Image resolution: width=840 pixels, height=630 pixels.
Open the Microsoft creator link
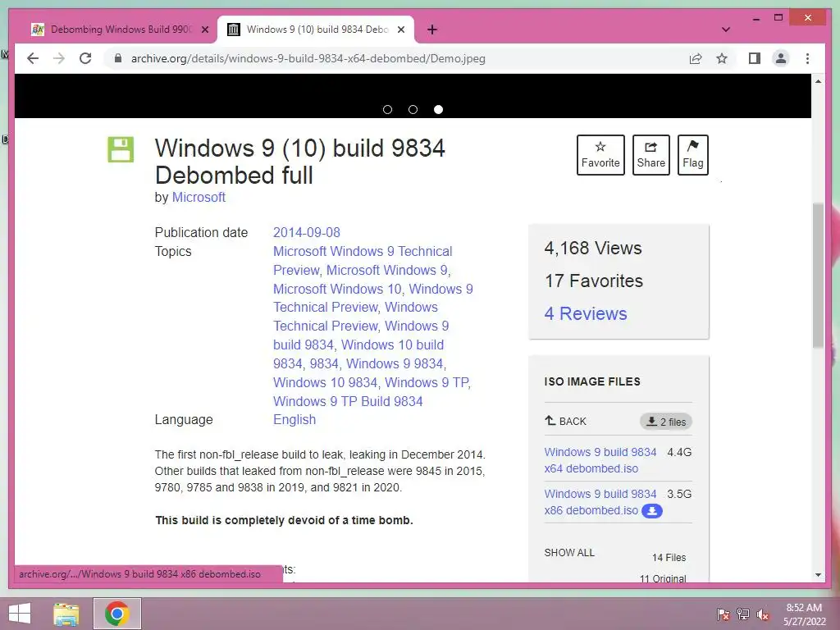(199, 197)
